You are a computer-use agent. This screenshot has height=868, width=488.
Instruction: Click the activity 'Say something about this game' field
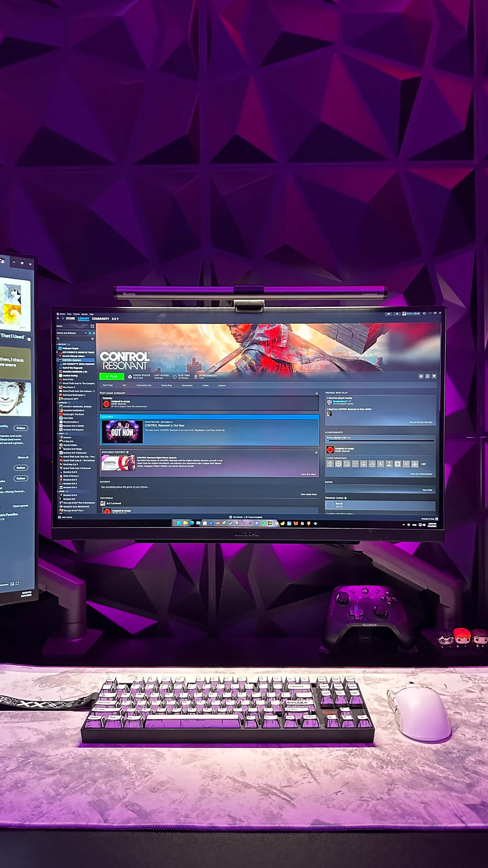(x=125, y=487)
